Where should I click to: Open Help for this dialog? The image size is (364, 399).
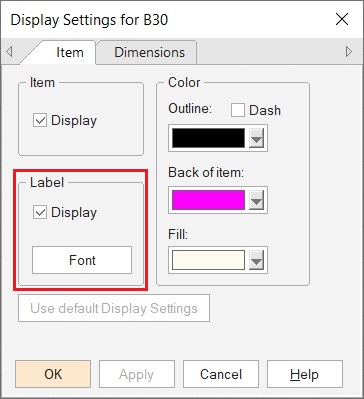[305, 374]
